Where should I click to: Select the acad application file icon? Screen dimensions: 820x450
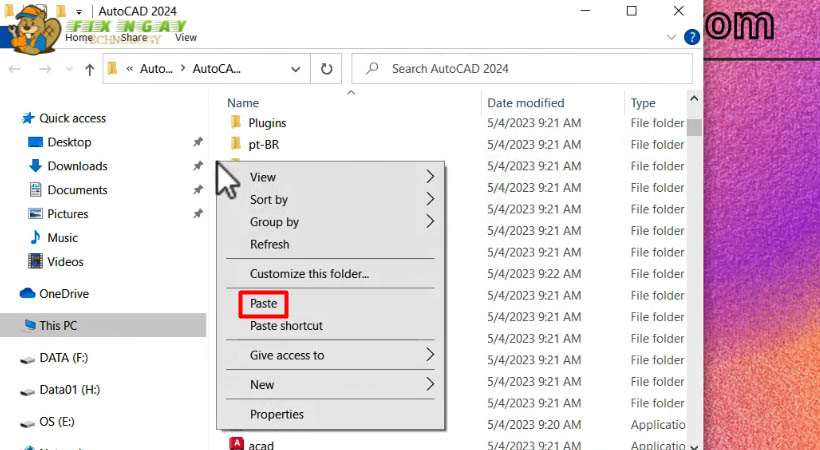pyautogui.click(x=237, y=444)
